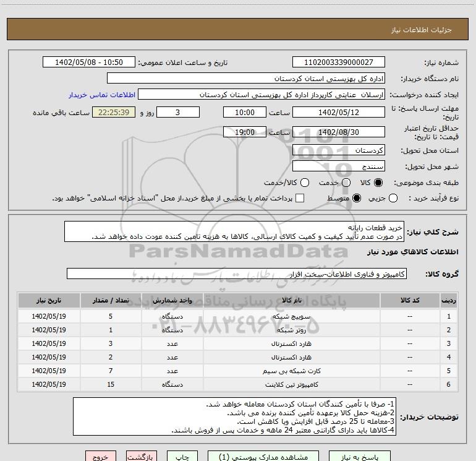Select the کامپیوتر تین کلاینت cell
Image resolution: width=476 pixels, height=461 pixels.
(291, 384)
